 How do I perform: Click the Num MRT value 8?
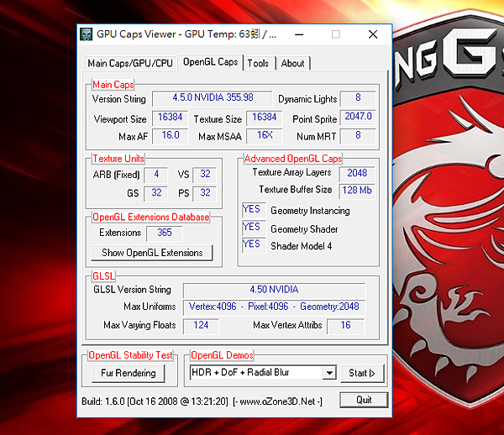point(358,135)
